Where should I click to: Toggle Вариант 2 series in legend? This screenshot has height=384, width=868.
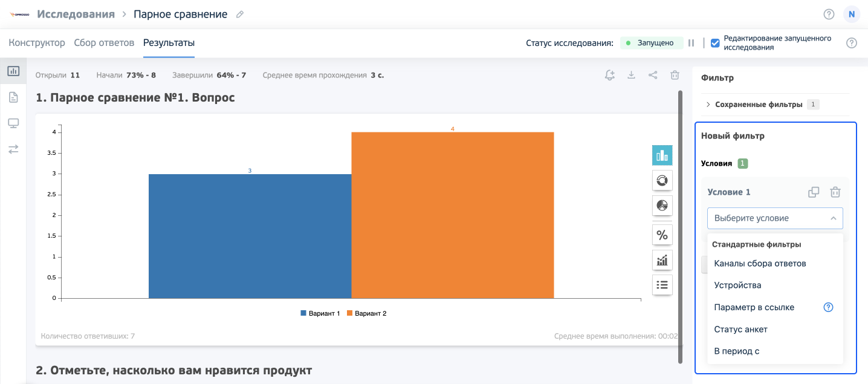coord(366,313)
